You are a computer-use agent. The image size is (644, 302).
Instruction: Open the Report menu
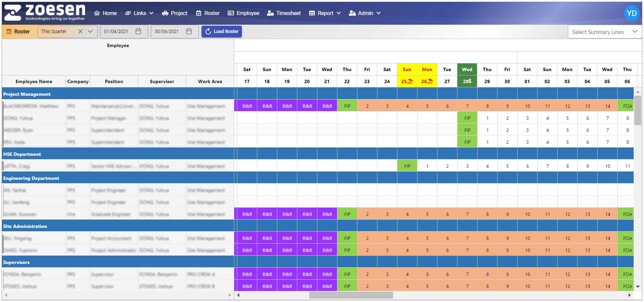pyautogui.click(x=325, y=13)
